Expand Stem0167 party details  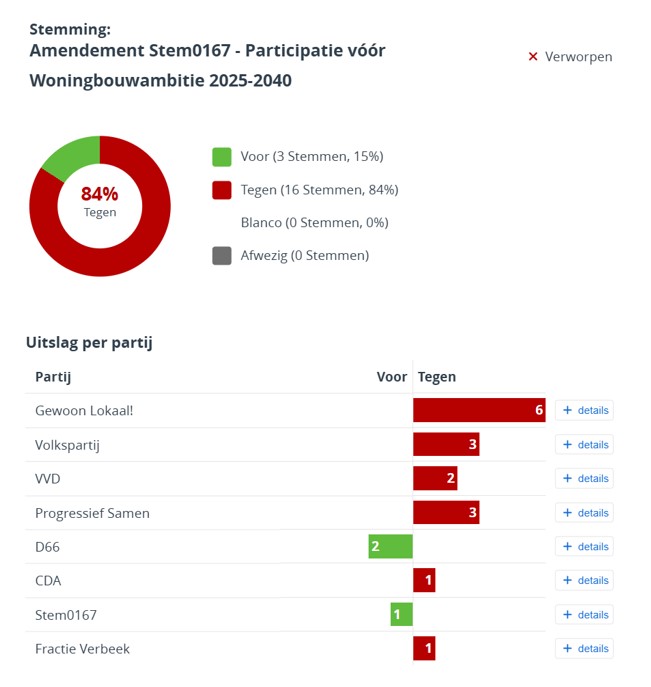(584, 615)
